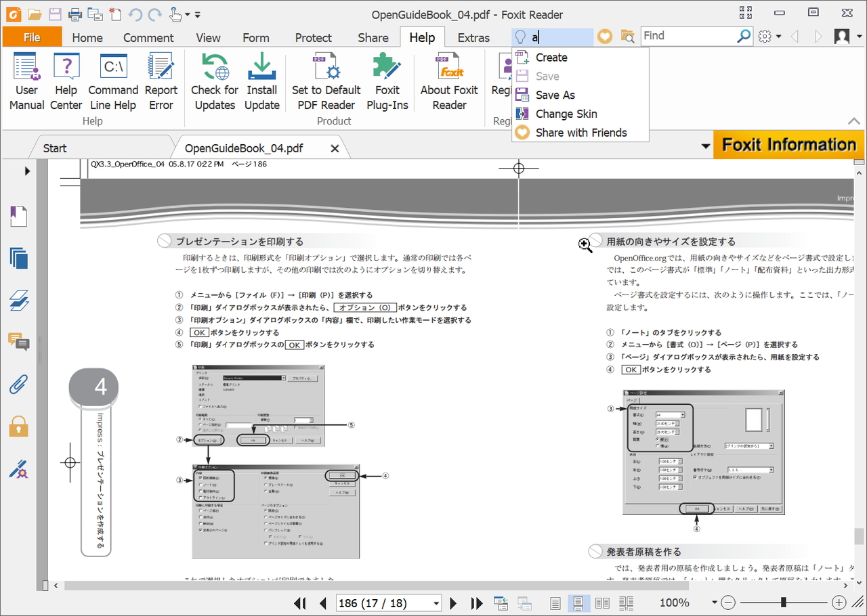Click the Redo arrow icon

click(155, 14)
